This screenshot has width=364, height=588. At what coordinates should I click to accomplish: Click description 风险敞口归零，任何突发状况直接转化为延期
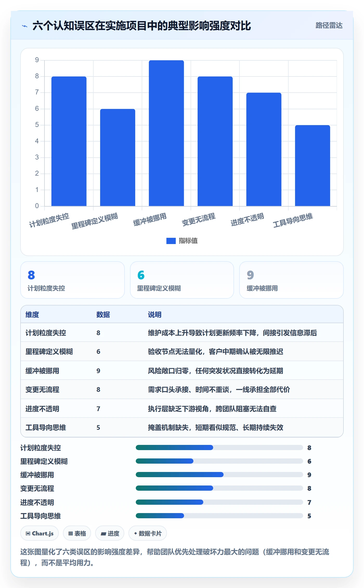point(216,371)
